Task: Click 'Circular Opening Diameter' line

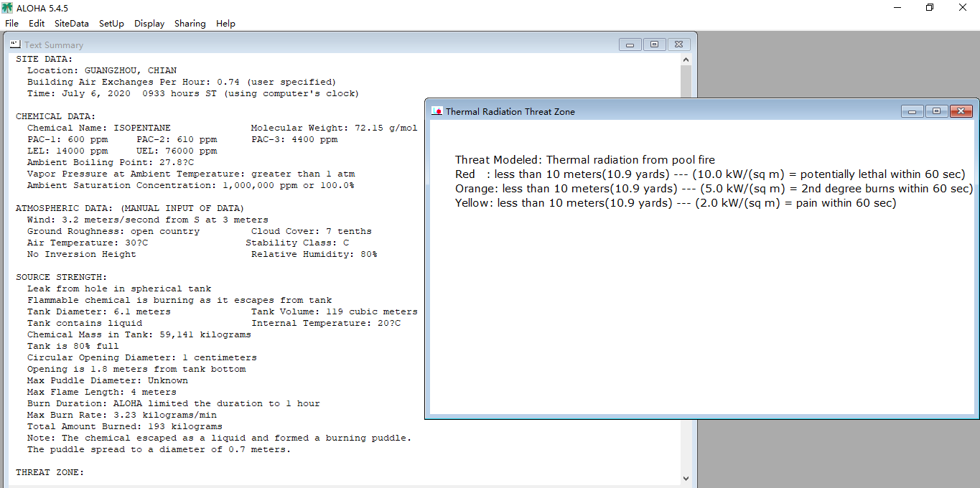Action: [x=142, y=357]
